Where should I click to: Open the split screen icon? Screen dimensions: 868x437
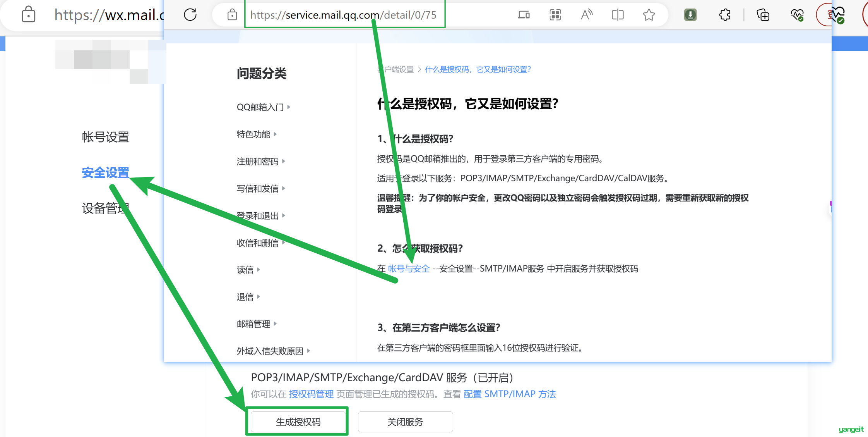(x=618, y=15)
